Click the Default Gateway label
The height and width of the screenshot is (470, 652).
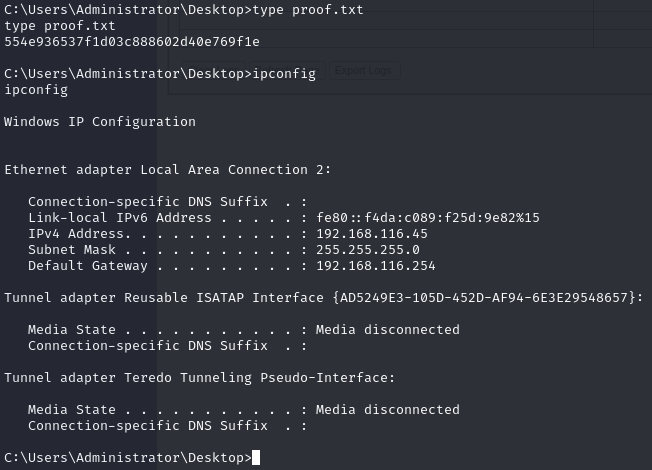tap(88, 266)
